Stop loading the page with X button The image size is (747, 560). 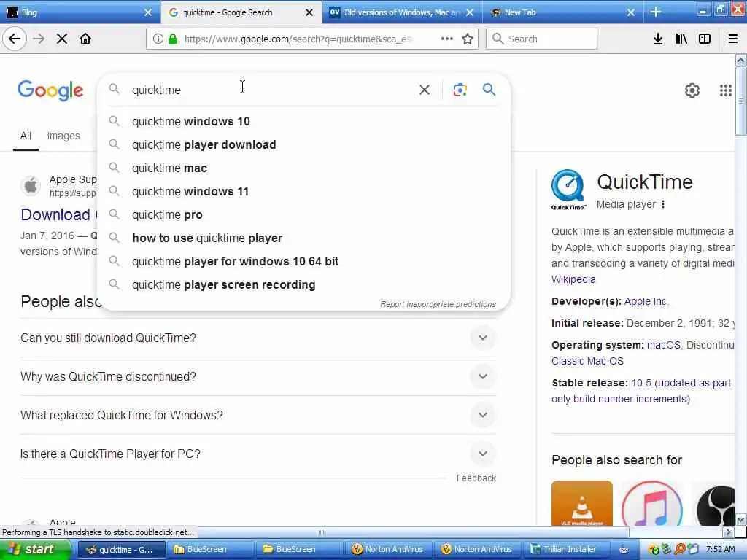pyautogui.click(x=62, y=39)
